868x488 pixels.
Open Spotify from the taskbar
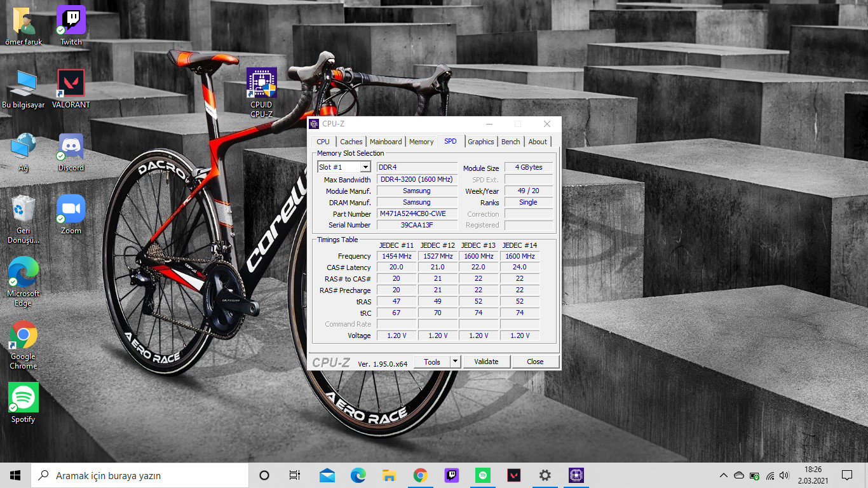(x=482, y=475)
